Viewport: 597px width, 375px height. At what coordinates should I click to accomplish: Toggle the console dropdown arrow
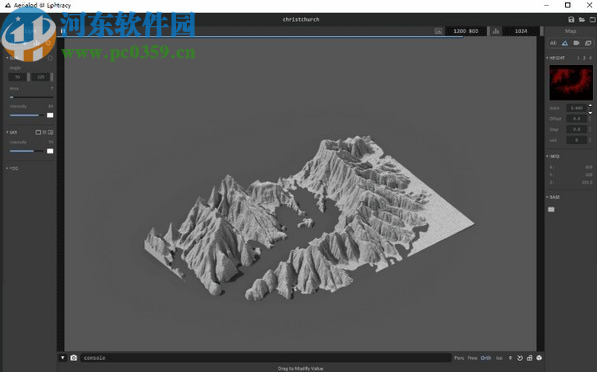tap(63, 358)
